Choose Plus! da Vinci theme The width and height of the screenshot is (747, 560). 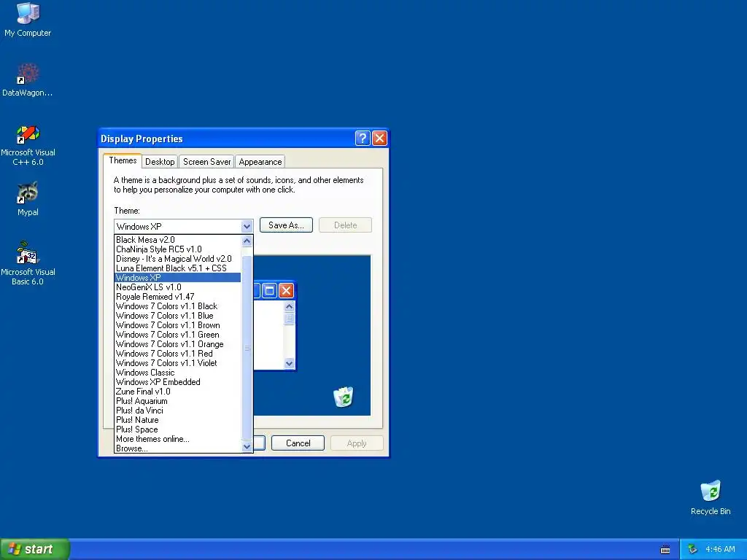tap(178, 411)
